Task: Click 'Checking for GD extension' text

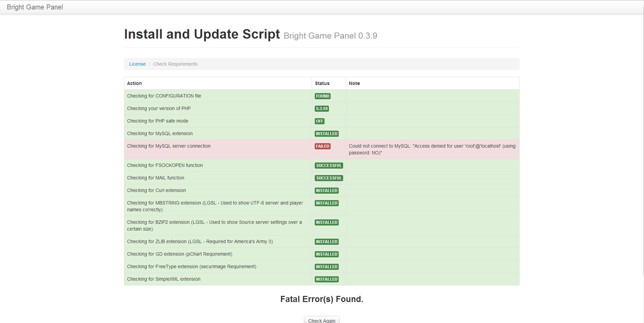Action: pos(180,254)
